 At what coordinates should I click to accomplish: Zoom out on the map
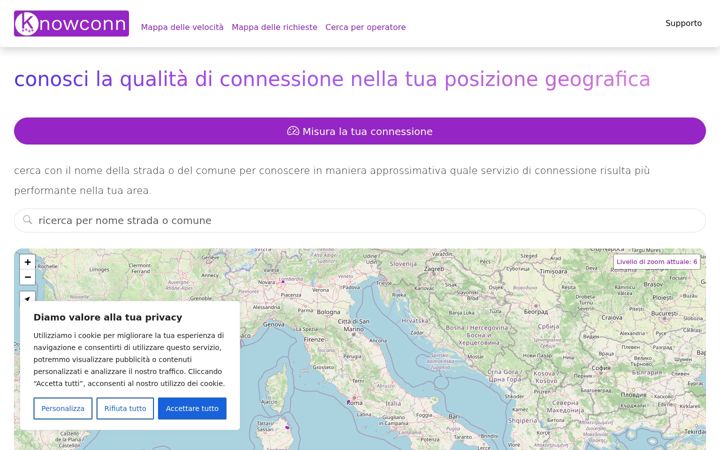pos(28,277)
